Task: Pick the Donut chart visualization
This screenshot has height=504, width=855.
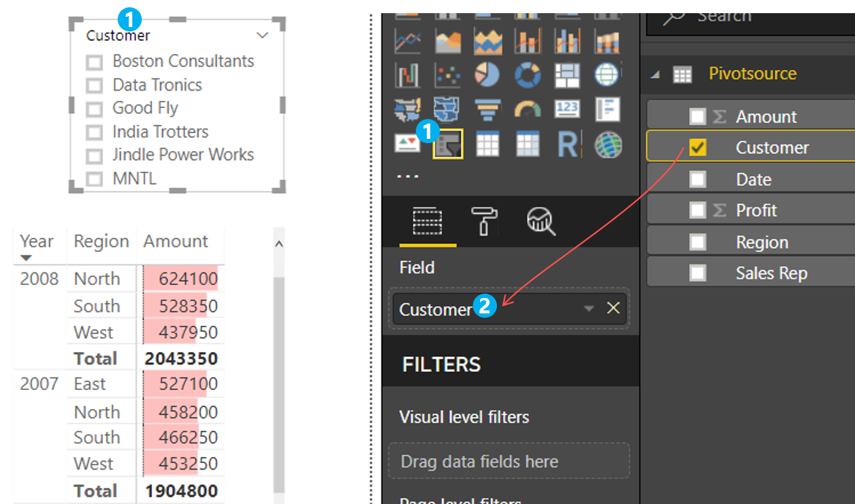Action: 527,75
